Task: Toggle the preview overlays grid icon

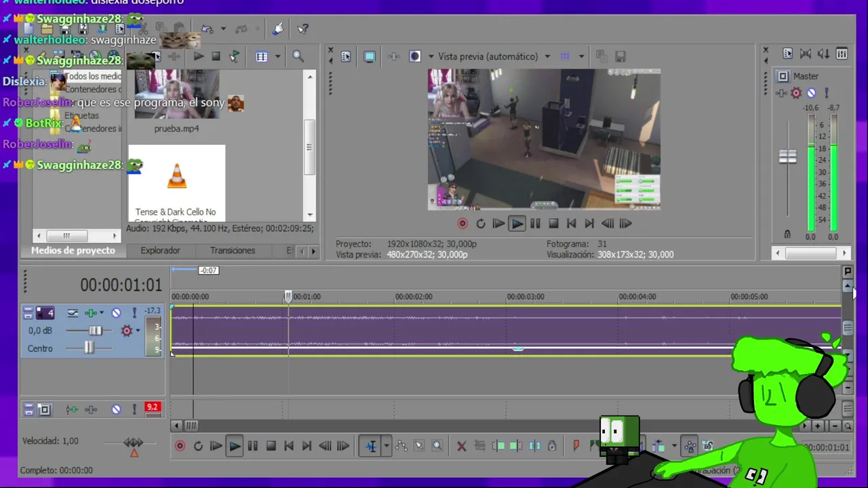Action: click(565, 57)
